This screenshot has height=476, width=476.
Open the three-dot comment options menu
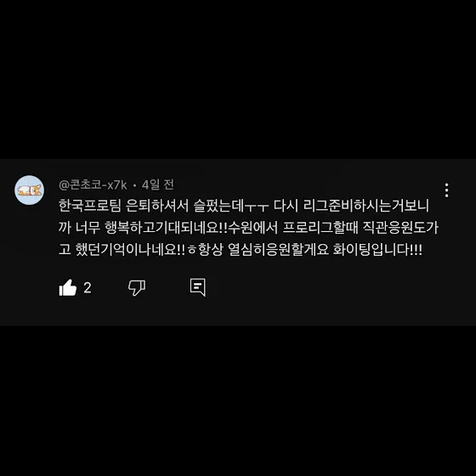pyautogui.click(x=446, y=190)
